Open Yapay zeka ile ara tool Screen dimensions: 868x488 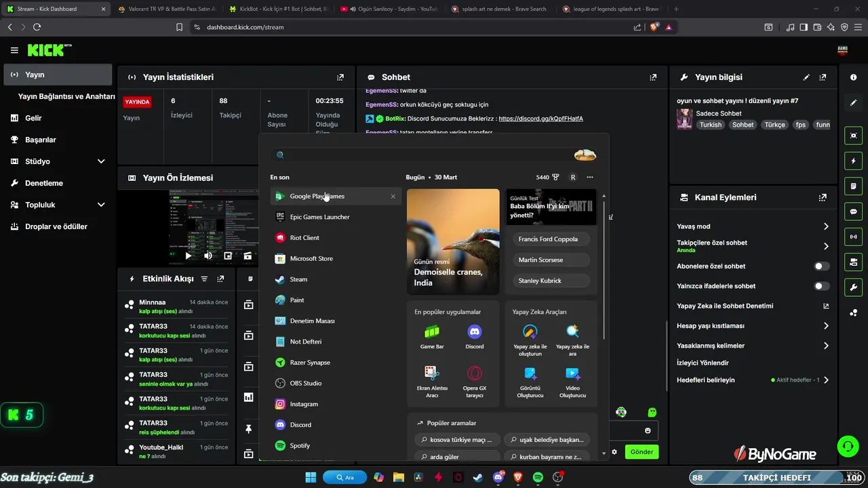572,340
